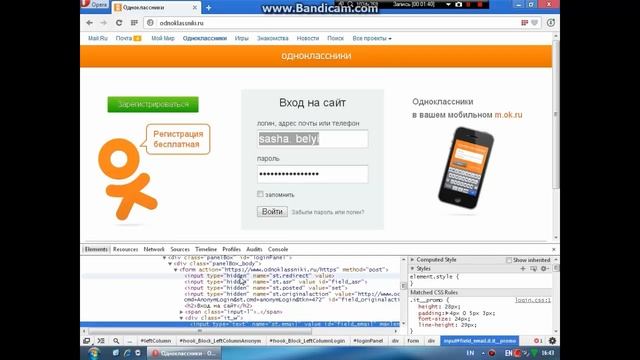The image size is (640, 360).
Task: Expand the Computed Style section
Action: tap(412, 260)
